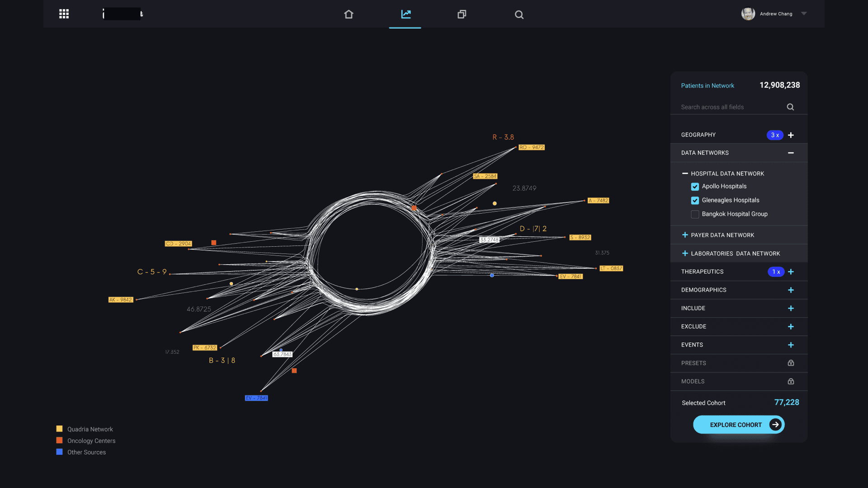Collapse the Data Networks section
The width and height of the screenshot is (868, 488).
[791, 153]
